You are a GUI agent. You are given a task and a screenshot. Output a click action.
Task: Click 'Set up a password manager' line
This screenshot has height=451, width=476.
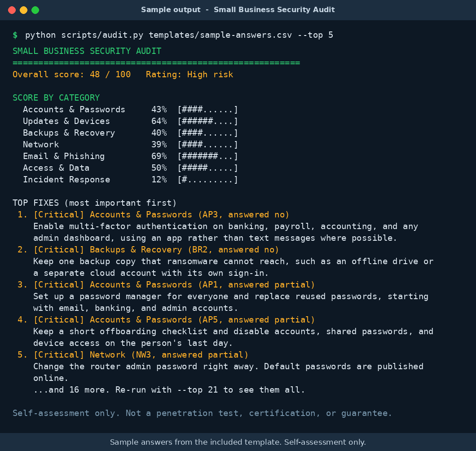click(231, 296)
